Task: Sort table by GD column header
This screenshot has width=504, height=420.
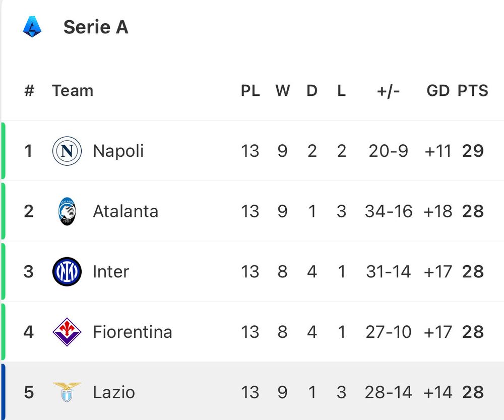Action: point(437,91)
